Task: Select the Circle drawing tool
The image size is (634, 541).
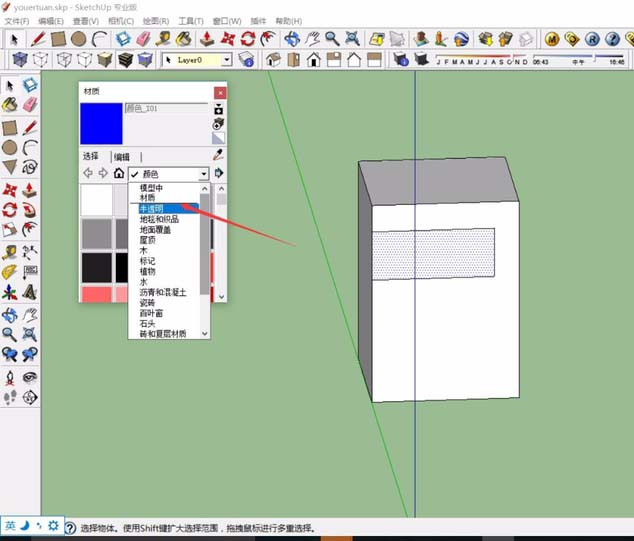Action: [10, 147]
